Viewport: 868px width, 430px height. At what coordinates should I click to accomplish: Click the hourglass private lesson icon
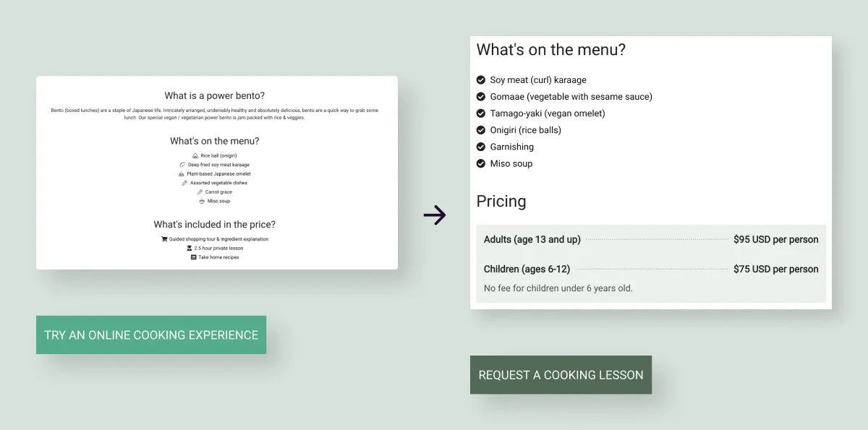(190, 248)
